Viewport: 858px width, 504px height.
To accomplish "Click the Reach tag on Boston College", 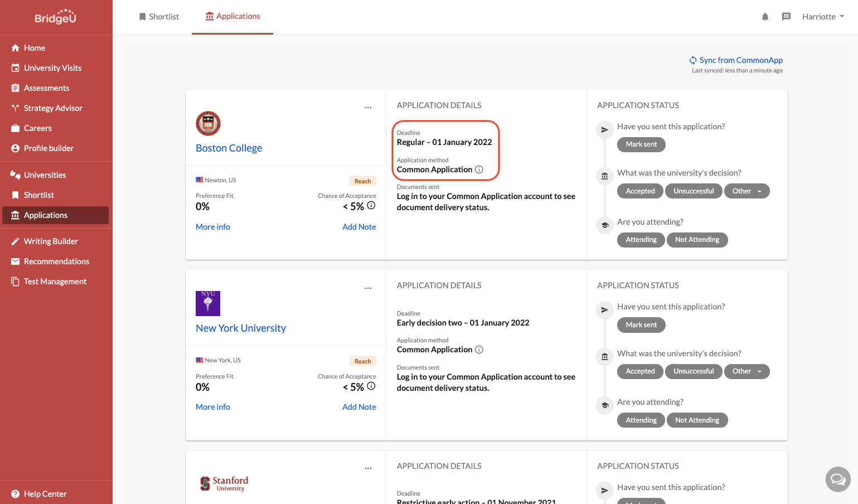I will point(362,181).
